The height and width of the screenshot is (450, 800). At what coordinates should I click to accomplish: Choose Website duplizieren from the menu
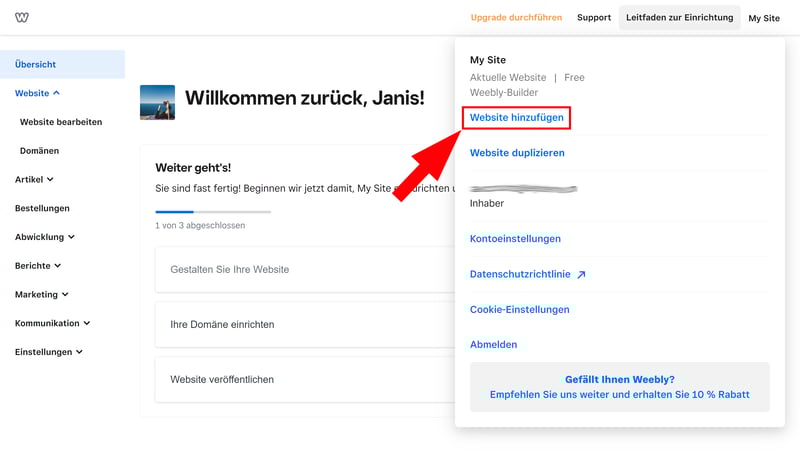(517, 153)
